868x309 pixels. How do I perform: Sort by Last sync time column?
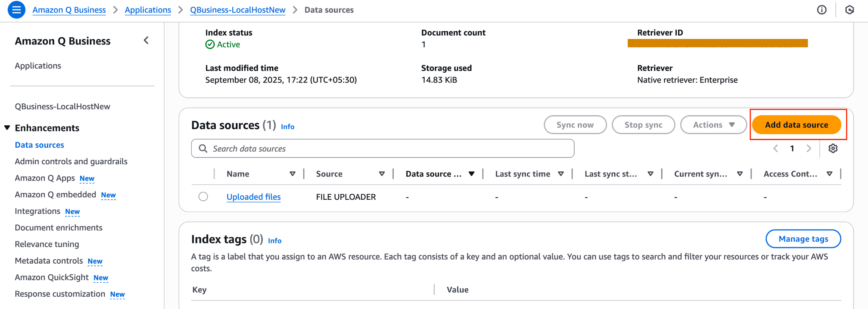click(x=561, y=174)
